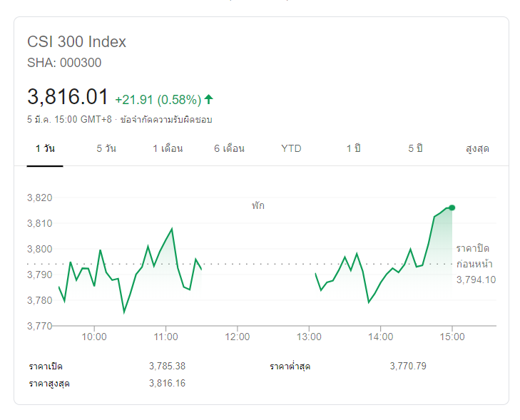Open the 1 เดือน chart range
This screenshot has height=420, width=520.
pyautogui.click(x=168, y=149)
